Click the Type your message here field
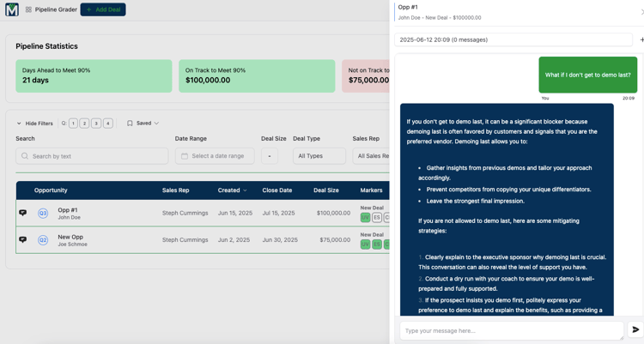Screen dimensions: 644x344 512,330
